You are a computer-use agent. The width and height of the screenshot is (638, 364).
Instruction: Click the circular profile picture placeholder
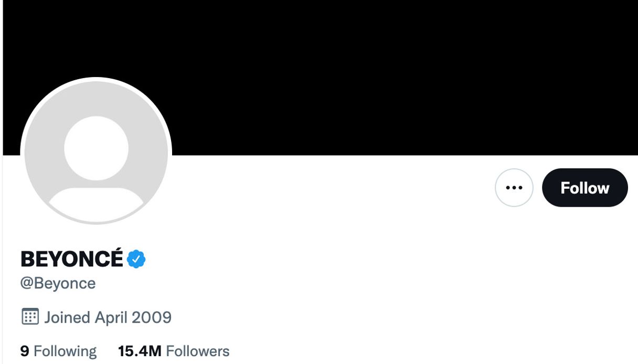[x=95, y=151]
